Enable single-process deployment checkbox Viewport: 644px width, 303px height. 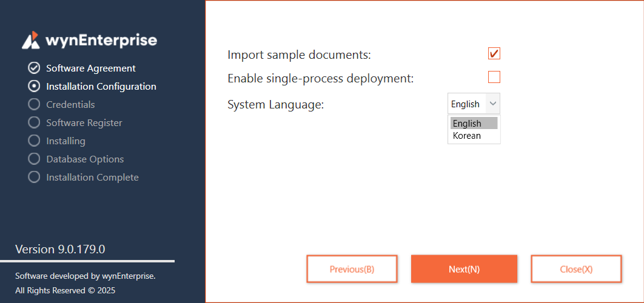[x=494, y=77]
